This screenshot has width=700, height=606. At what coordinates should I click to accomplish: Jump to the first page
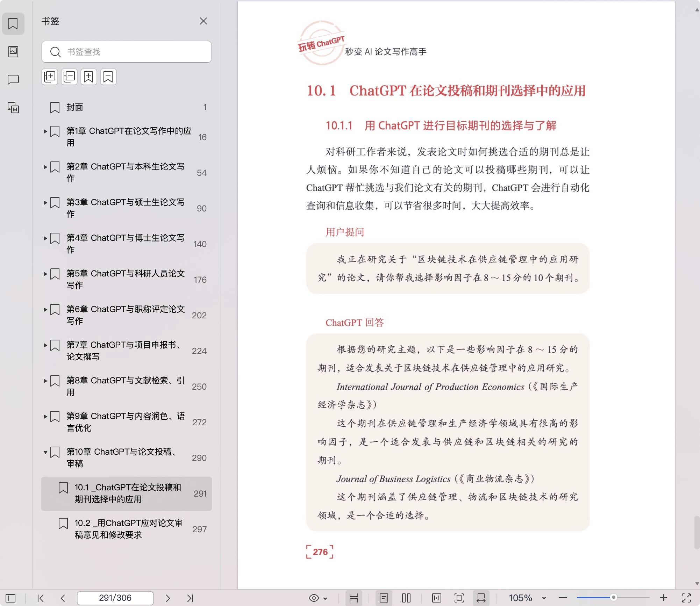coord(41,598)
